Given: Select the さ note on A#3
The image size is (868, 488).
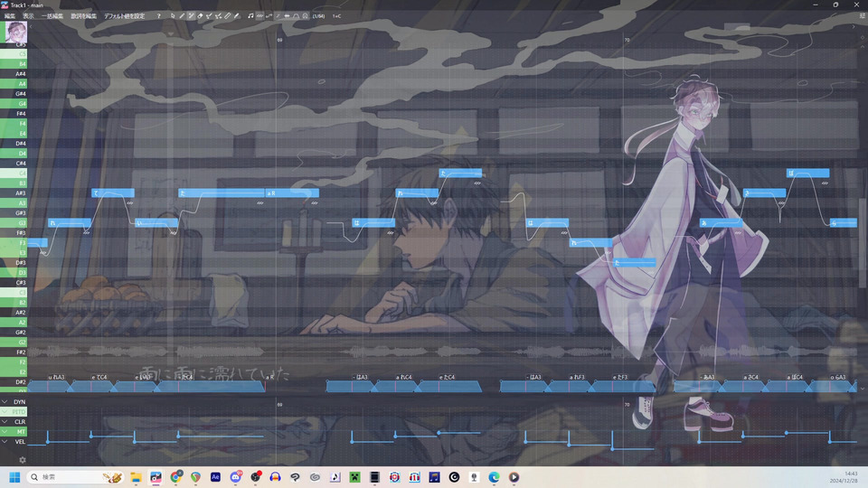Looking at the screenshot, I should click(x=764, y=193).
